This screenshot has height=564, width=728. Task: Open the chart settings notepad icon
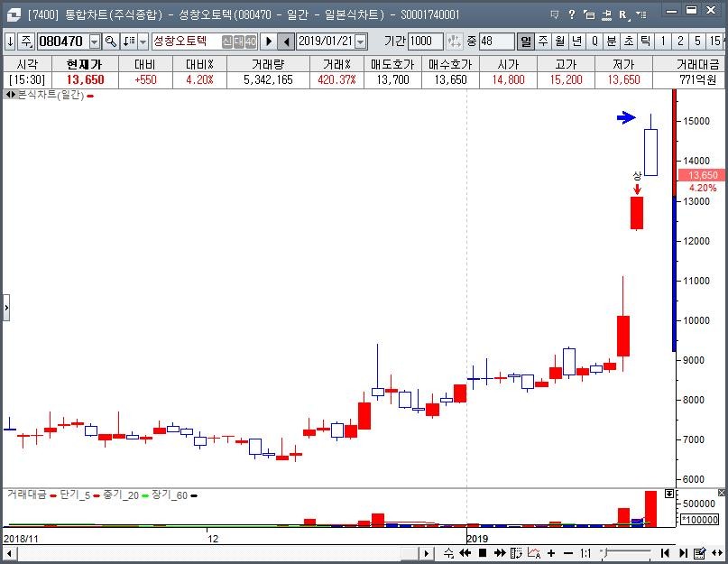(x=700, y=552)
